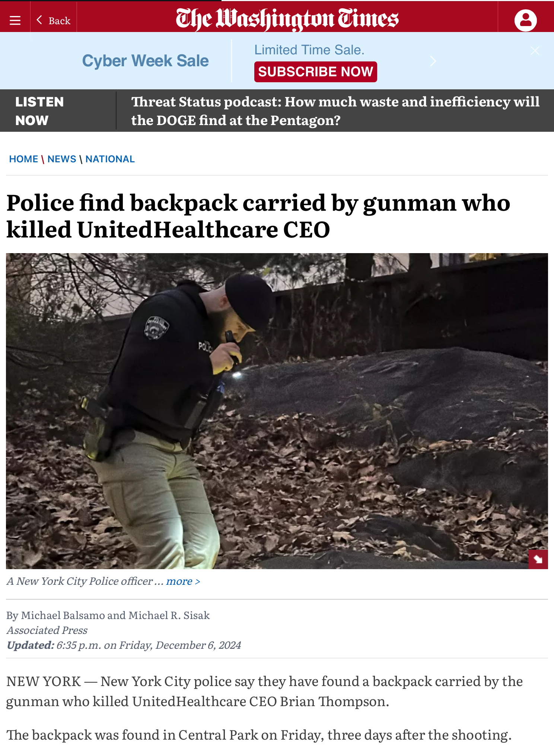Viewport: 554px width, 756px height.
Task: Click the banner's right chevron arrow
Action: click(433, 61)
